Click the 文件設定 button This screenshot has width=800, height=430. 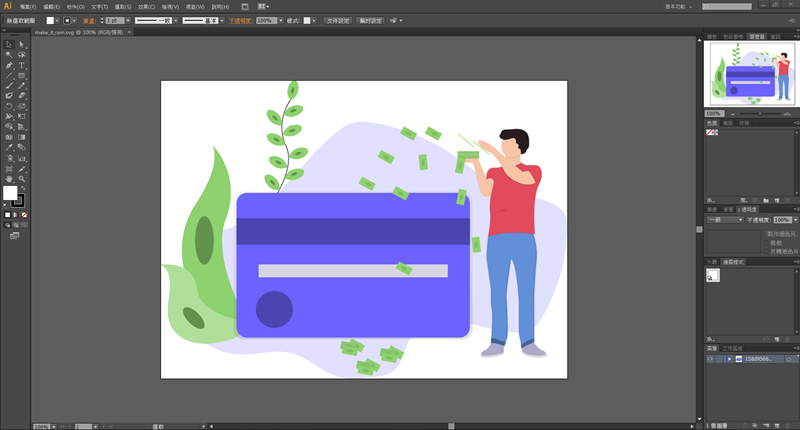[x=337, y=20]
